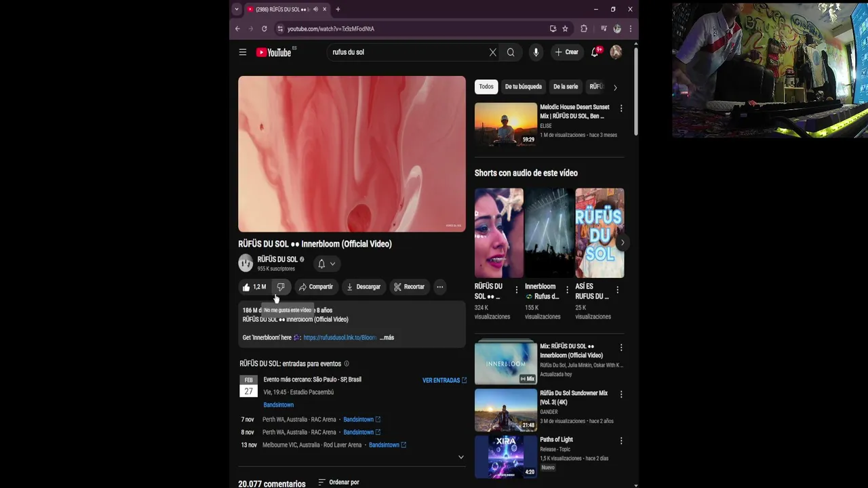Open YouTube account avatar menu

click(616, 52)
